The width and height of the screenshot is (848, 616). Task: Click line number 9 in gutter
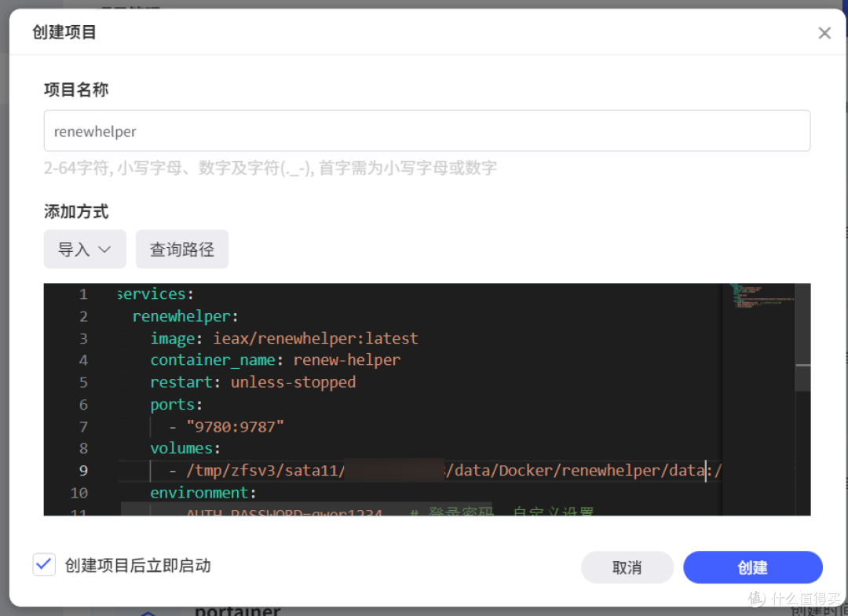click(83, 470)
